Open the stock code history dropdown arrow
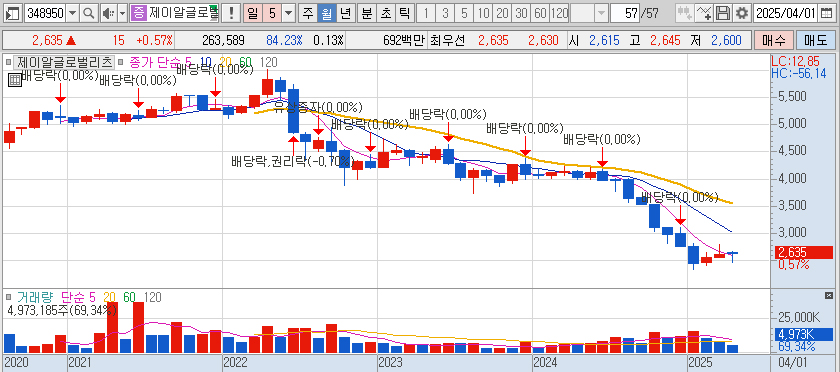Screen dimensions: 840x372 (73, 13)
